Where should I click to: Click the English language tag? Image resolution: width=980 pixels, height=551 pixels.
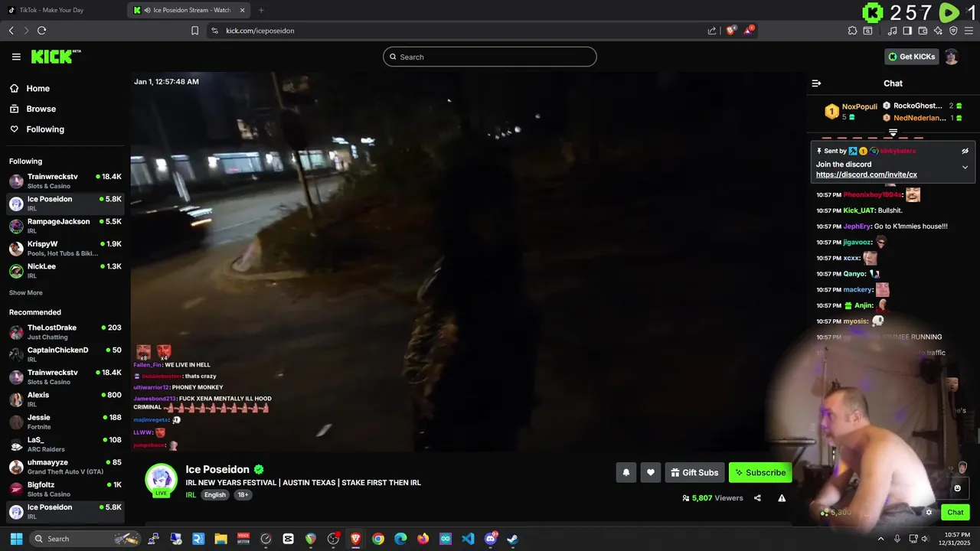[215, 495]
